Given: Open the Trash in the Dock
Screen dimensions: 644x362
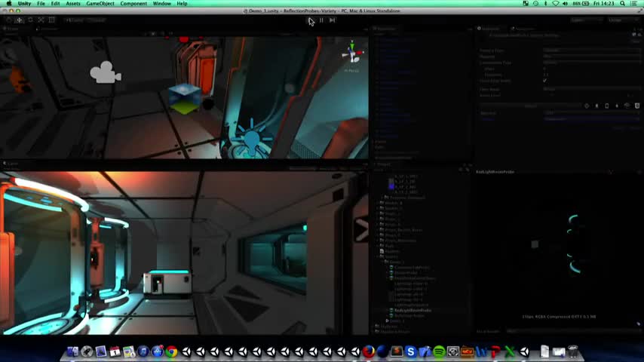Looking at the screenshot, I should pos(572,351).
